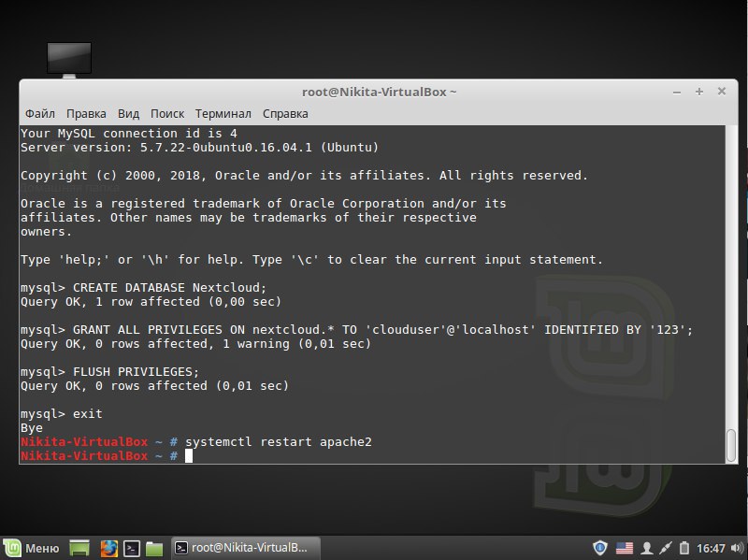Open the Поиск menu
Screen dimensions: 748x560
167,114
